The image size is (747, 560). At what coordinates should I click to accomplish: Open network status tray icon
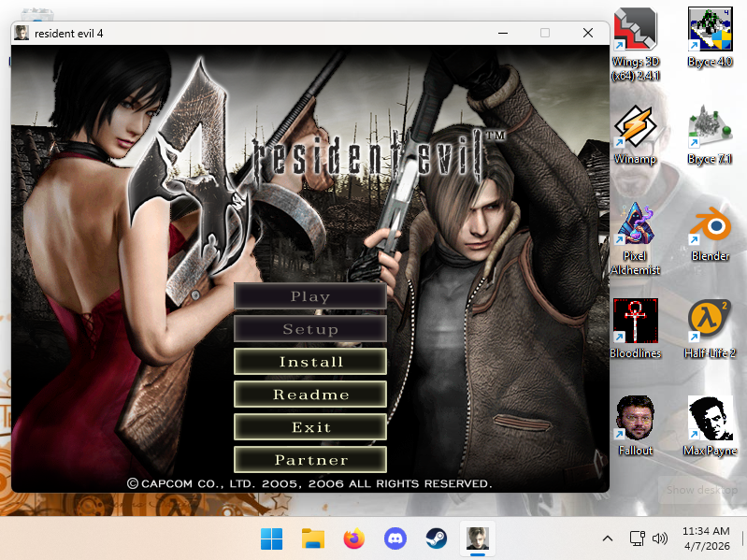tap(637, 538)
